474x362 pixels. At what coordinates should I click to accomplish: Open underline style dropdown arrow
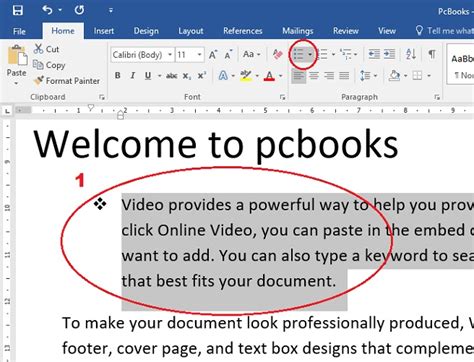click(x=159, y=76)
